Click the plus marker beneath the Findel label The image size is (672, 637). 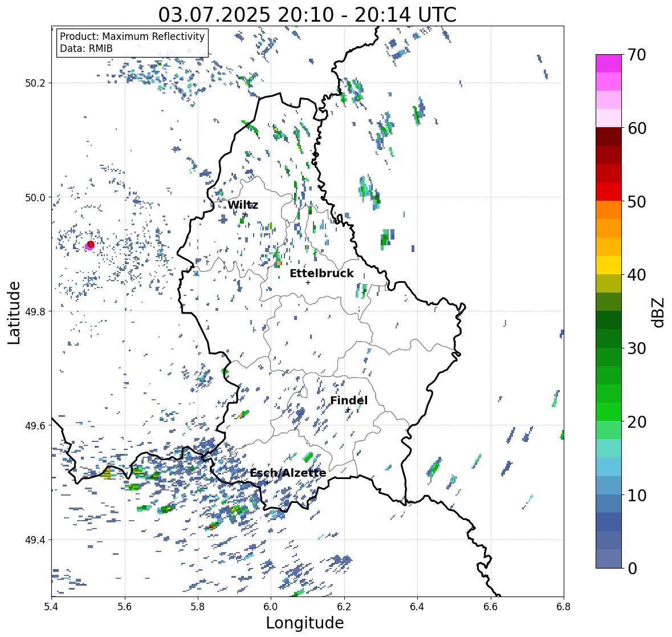click(348, 410)
